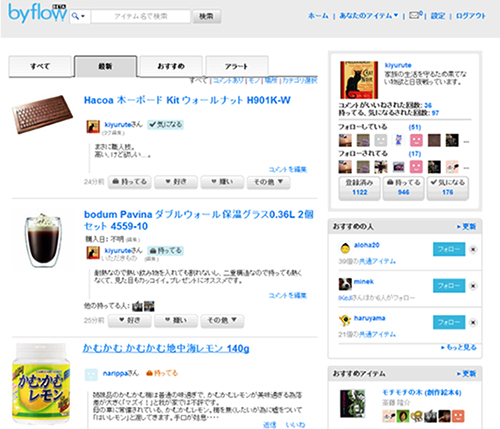Dismiss haruyama recommendation

pyautogui.click(x=473, y=322)
